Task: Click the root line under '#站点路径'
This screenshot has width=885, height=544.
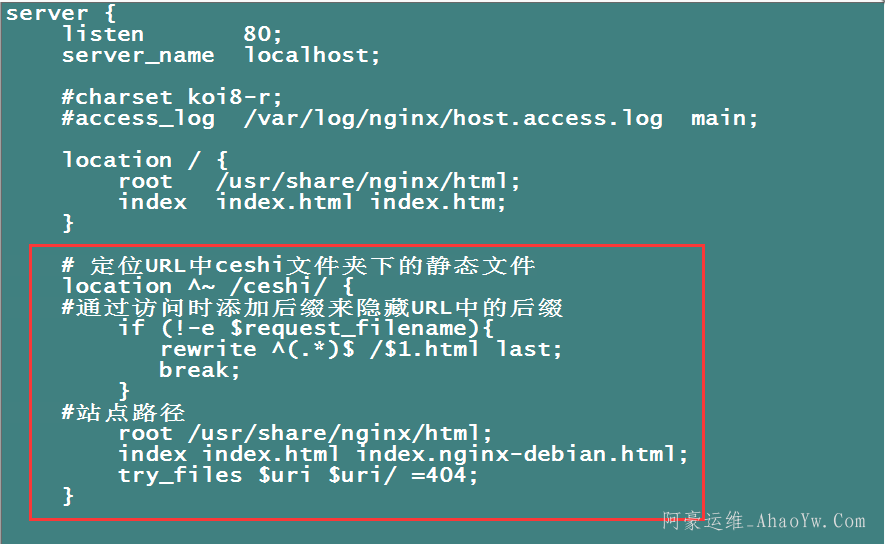Action: click(305, 433)
